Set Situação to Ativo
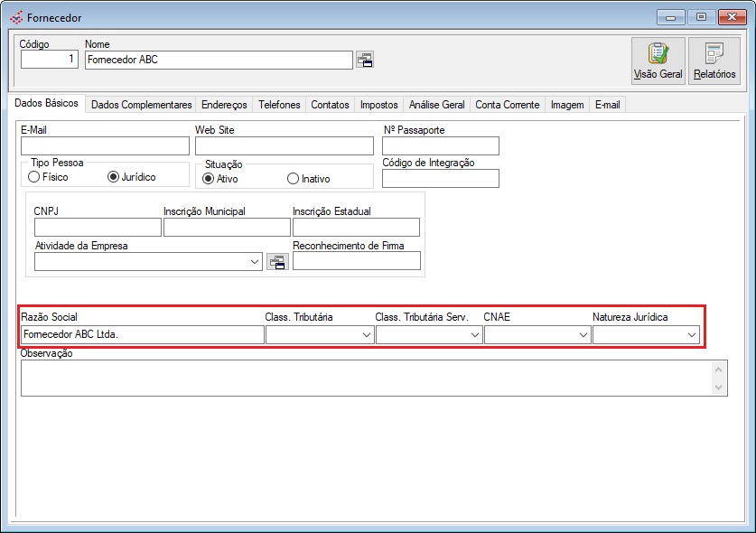This screenshot has height=533, width=756. (208, 179)
